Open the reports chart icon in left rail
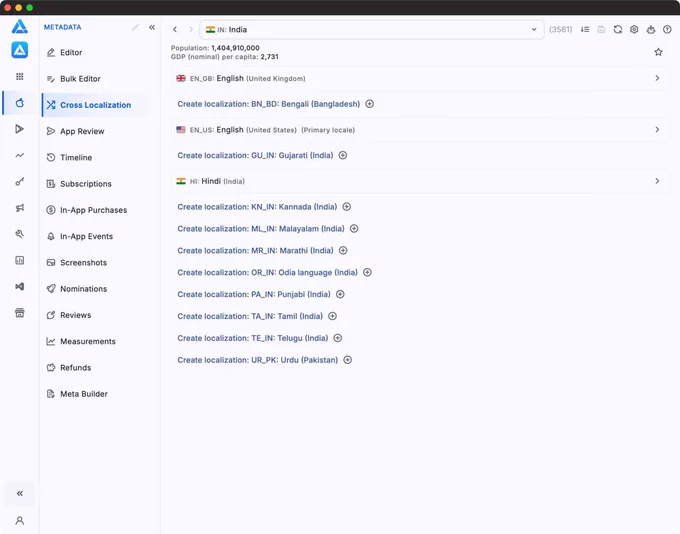680x534 pixels. tap(20, 260)
